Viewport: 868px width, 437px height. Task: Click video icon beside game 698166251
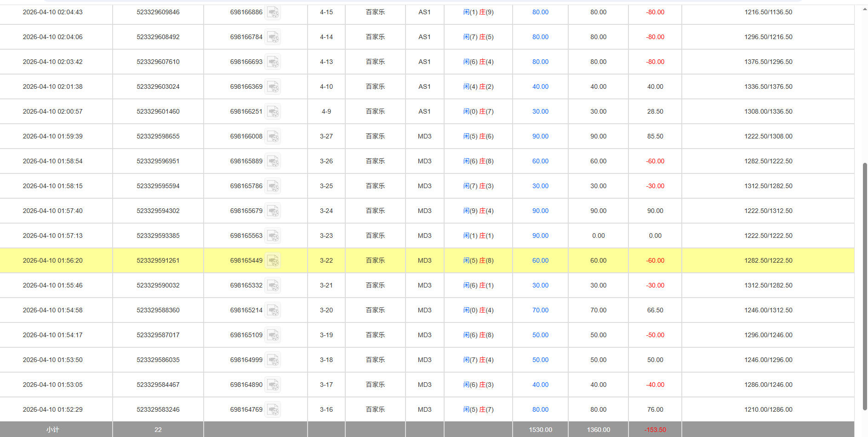tap(273, 112)
